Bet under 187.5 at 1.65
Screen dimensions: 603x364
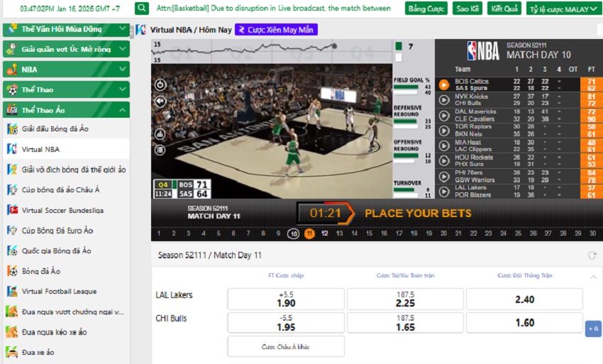(405, 322)
